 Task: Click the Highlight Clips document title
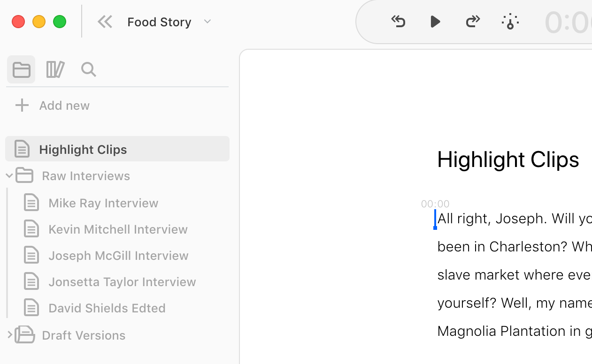click(508, 159)
